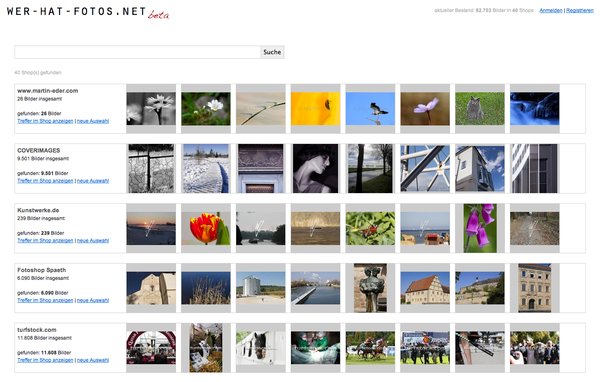
Task: Select the www.martin-eder.com shop title
Action: [x=47, y=91]
